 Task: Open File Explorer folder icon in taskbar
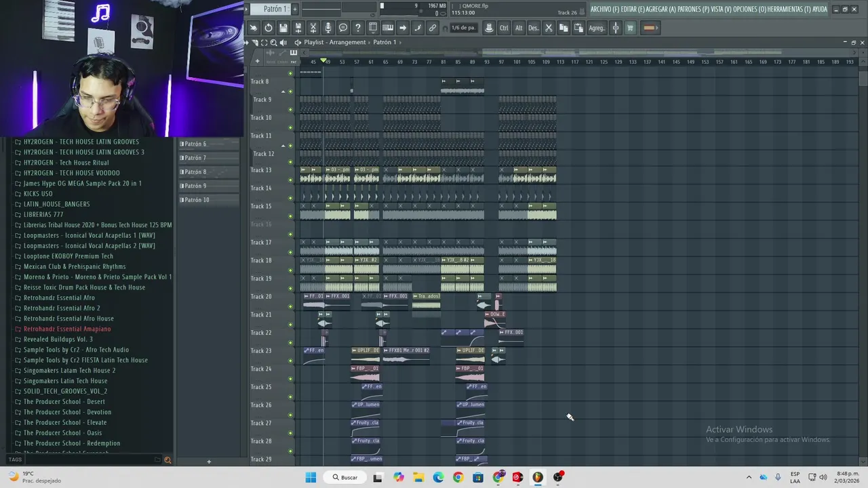418,477
